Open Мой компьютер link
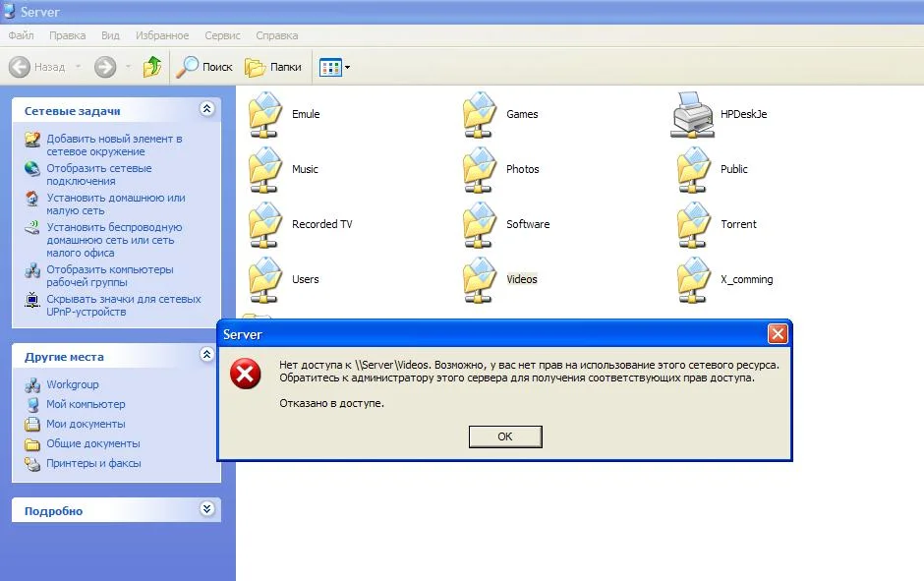 pyautogui.click(x=86, y=404)
